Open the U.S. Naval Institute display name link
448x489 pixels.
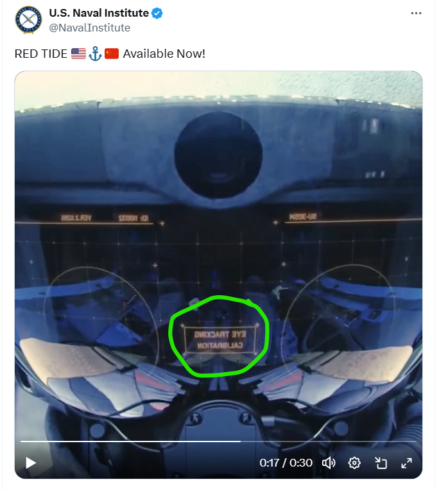point(99,13)
